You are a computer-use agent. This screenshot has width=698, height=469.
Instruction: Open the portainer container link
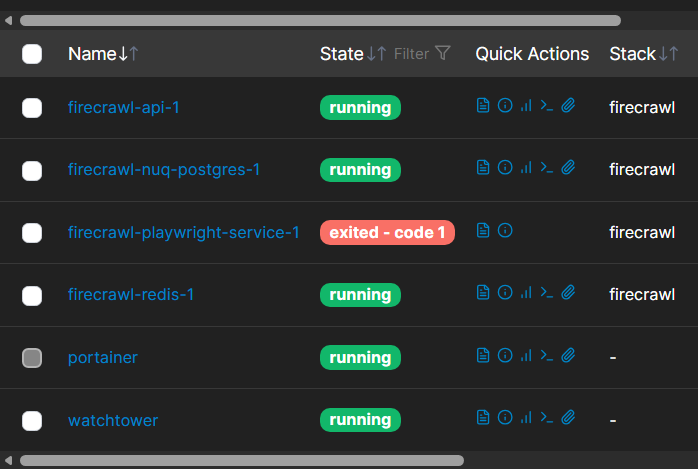(103, 357)
